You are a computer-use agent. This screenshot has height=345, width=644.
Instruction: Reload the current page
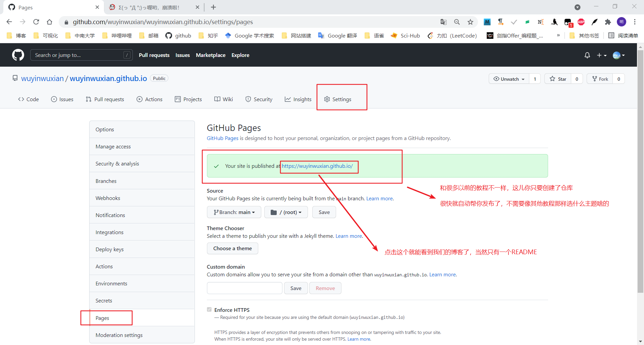(x=36, y=22)
